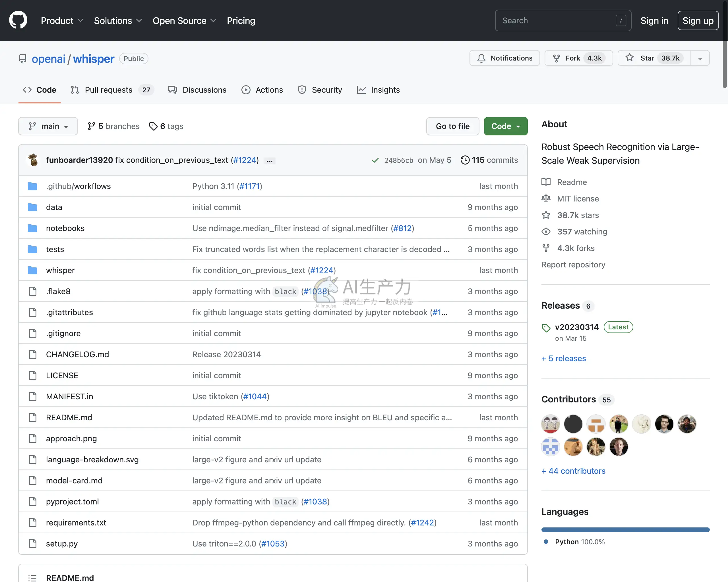
Task: Click the green checkmark status icon
Action: click(x=375, y=160)
